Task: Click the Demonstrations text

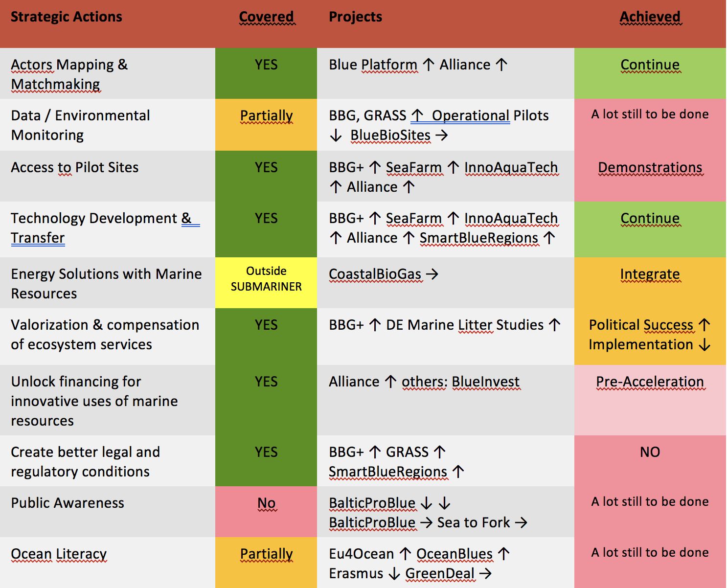Action: [x=650, y=168]
